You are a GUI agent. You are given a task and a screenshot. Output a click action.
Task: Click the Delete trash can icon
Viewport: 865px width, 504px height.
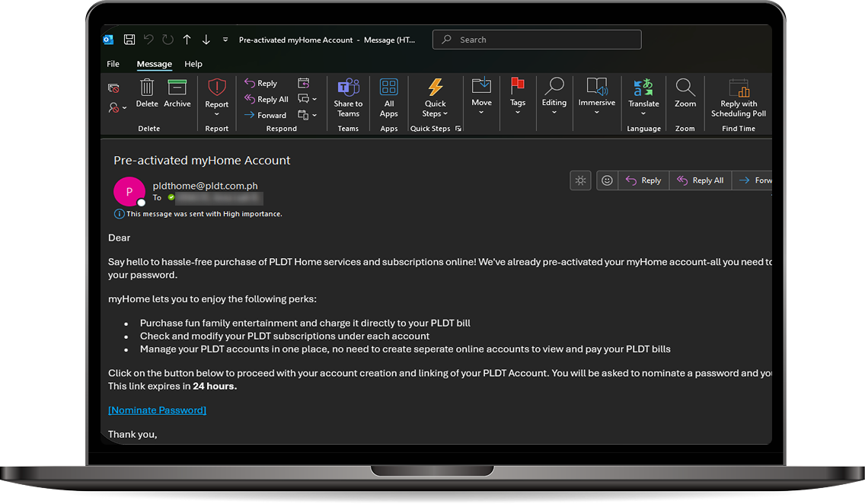click(x=147, y=88)
